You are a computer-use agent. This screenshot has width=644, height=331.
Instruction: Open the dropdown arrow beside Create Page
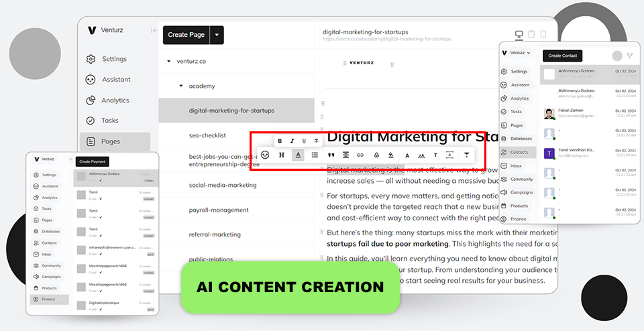(x=217, y=35)
